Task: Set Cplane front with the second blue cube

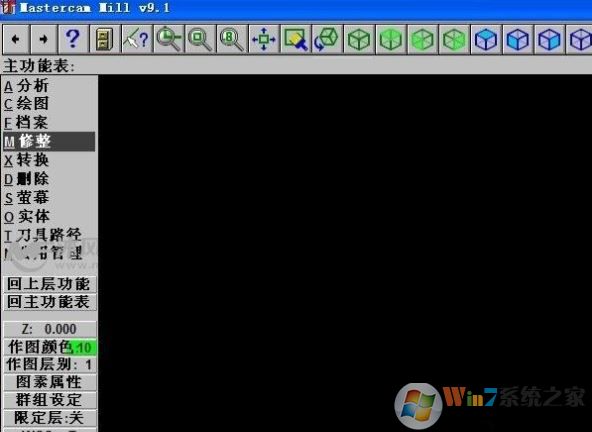Action: 517,39
